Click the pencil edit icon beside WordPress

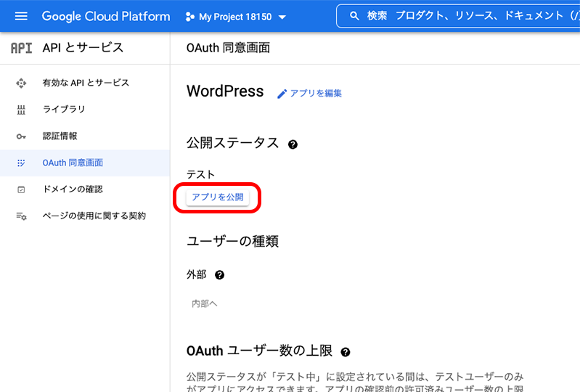tap(282, 94)
